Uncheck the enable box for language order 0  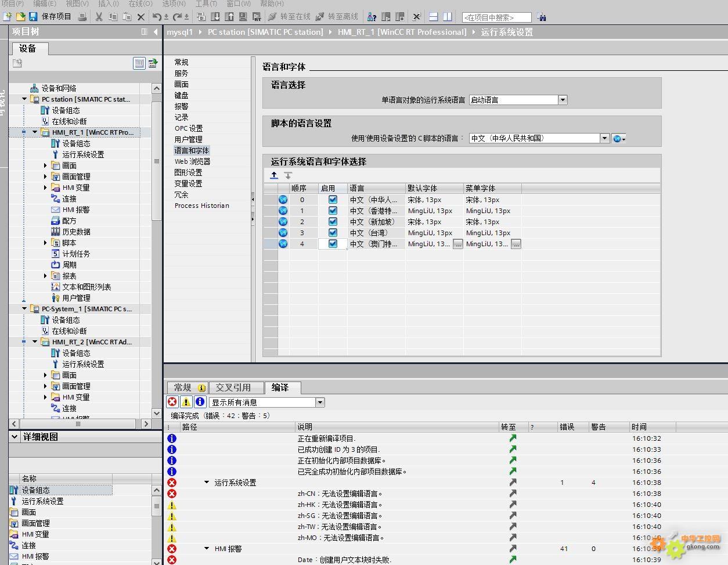pos(333,199)
